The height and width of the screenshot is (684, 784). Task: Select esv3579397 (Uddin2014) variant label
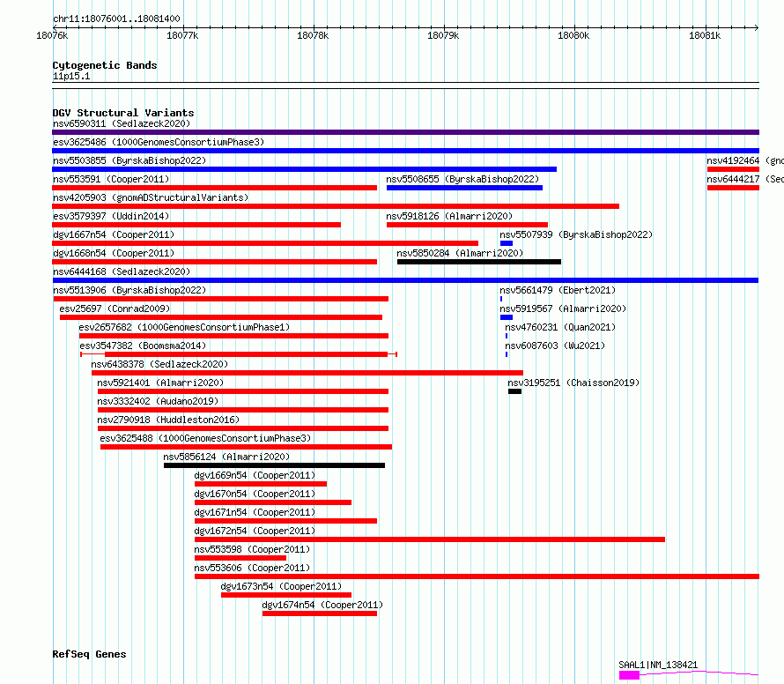pyautogui.click(x=111, y=216)
